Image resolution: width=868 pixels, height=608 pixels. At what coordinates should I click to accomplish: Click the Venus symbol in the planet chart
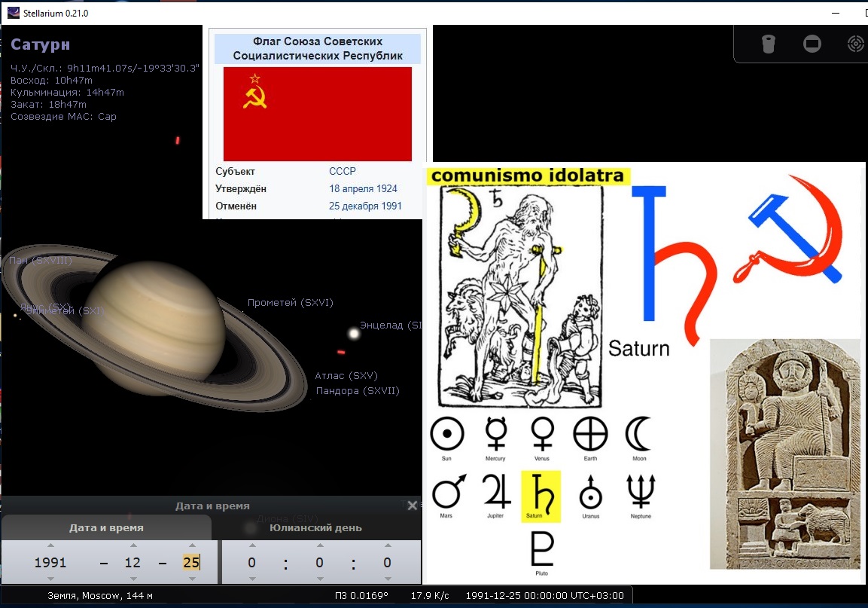543,434
